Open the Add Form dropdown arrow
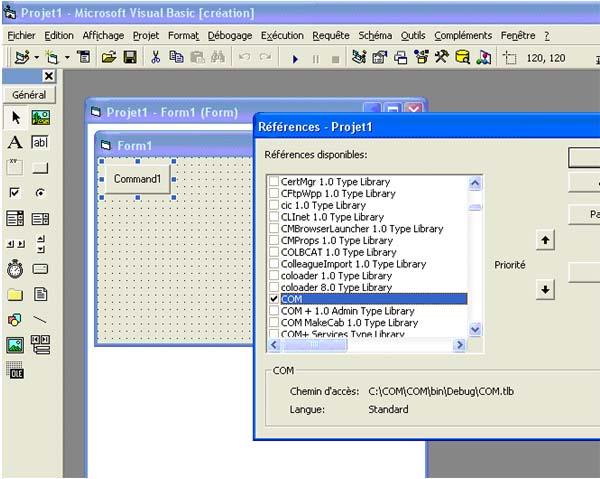600x479 pixels. (x=67, y=58)
